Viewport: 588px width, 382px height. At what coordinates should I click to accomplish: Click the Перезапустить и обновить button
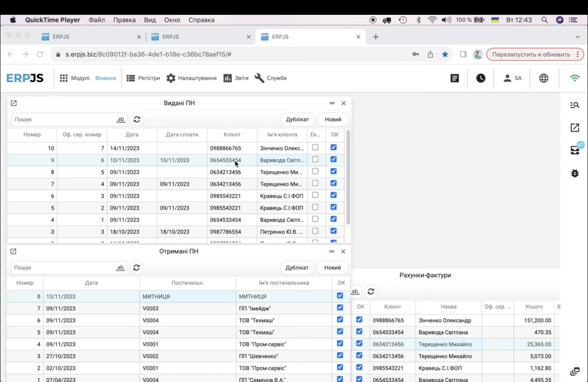pos(531,54)
